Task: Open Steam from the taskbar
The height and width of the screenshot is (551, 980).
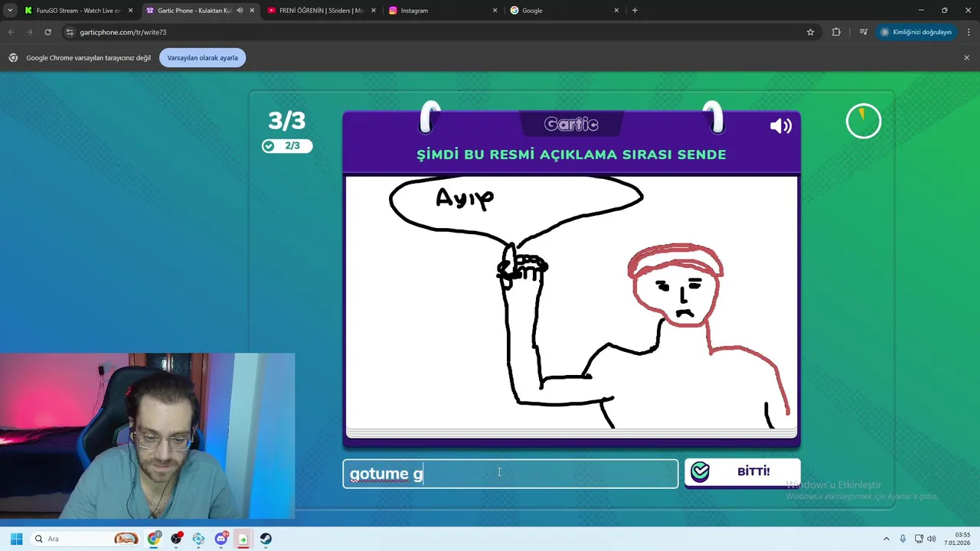Action: tap(266, 539)
